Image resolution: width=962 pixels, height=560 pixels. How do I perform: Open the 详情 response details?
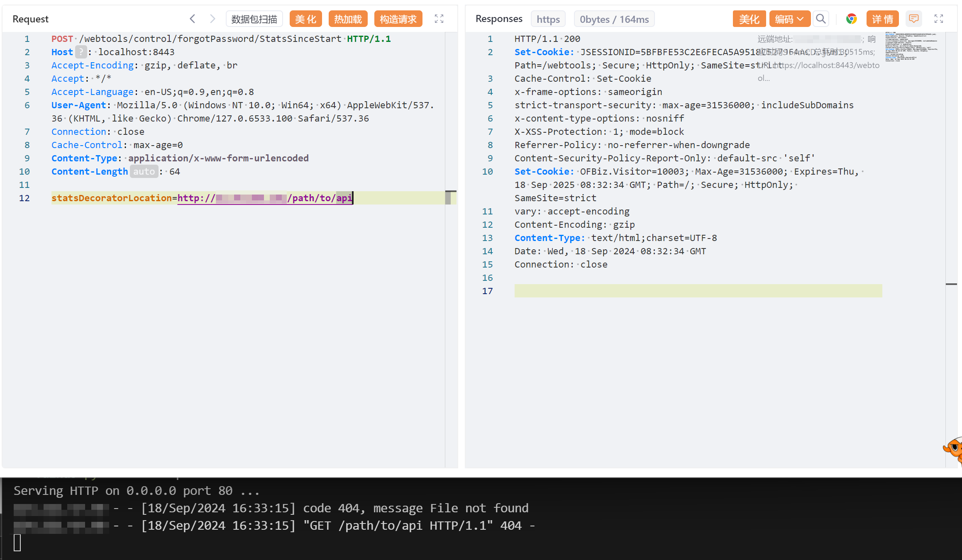pyautogui.click(x=882, y=19)
